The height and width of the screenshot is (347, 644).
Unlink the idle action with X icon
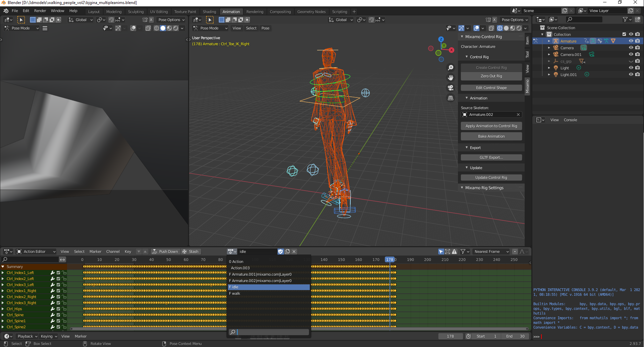click(294, 252)
